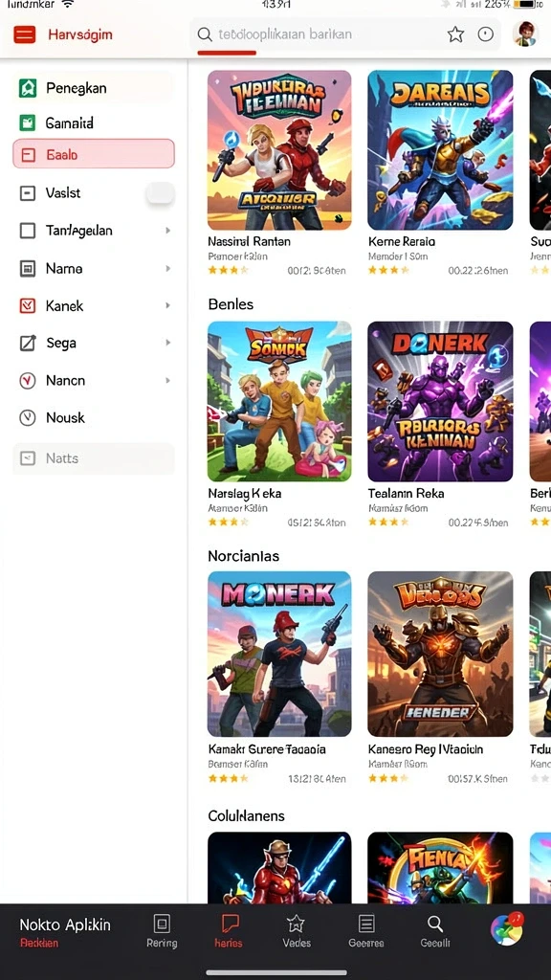The width and height of the screenshot is (551, 980).
Task: Click the Nousk clock icon
Action: 28,417
